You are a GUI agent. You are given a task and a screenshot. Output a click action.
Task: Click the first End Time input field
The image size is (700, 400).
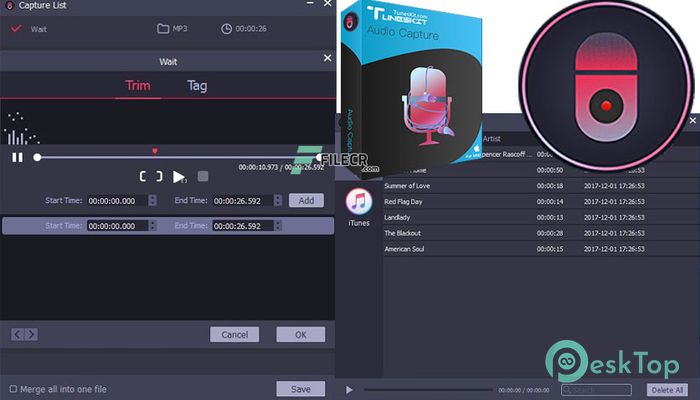[x=242, y=201]
